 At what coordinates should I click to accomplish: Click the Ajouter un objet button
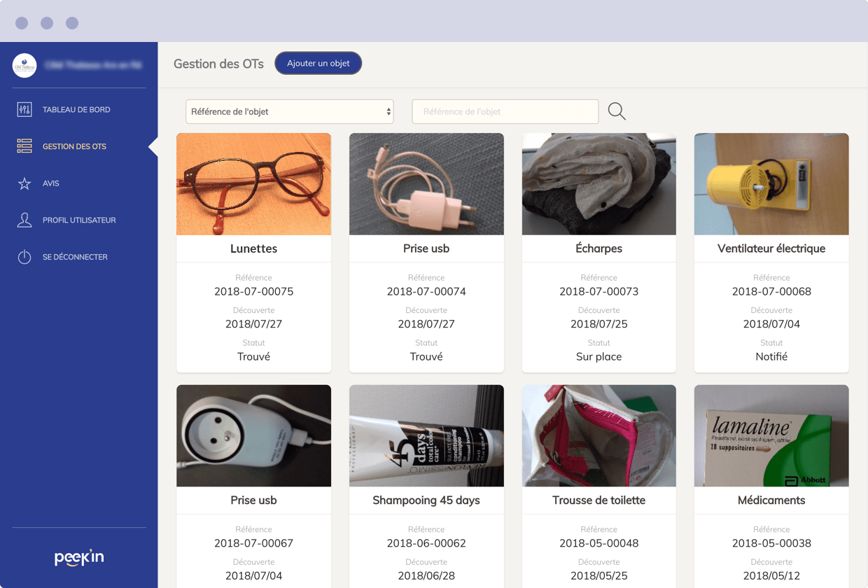point(318,63)
